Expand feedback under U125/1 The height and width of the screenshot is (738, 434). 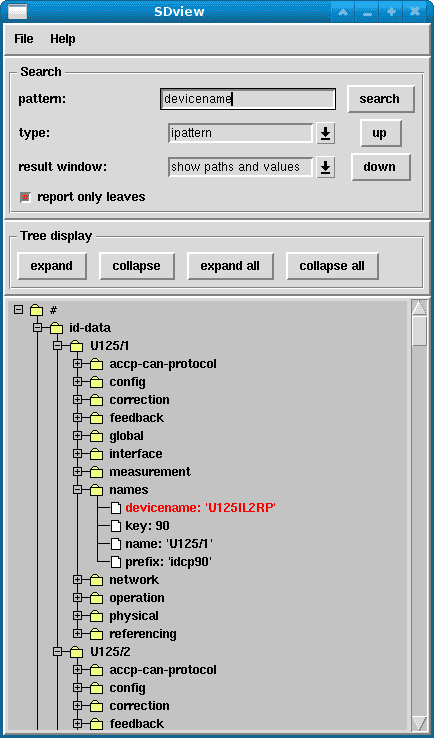pyautogui.click(x=78, y=418)
